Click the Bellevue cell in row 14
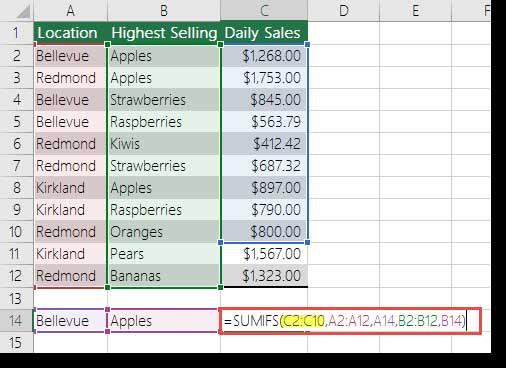506x368 pixels. [70, 321]
